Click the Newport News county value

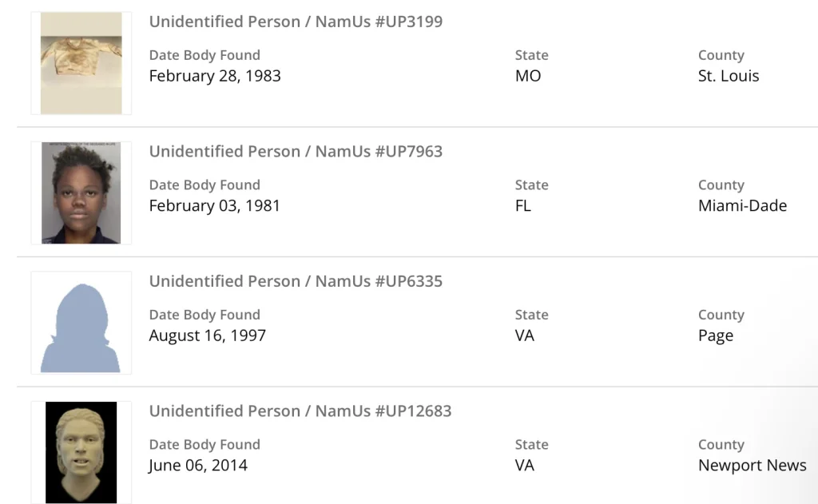(752, 465)
